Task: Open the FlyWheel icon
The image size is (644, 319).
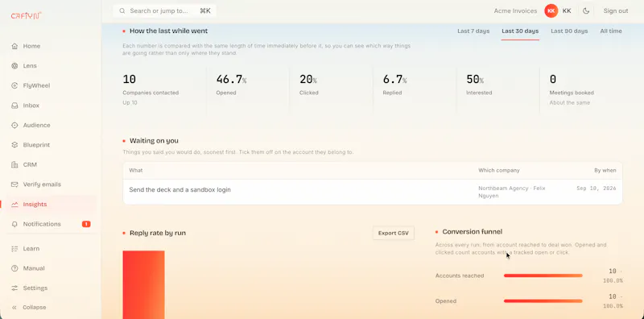Action: (14, 85)
